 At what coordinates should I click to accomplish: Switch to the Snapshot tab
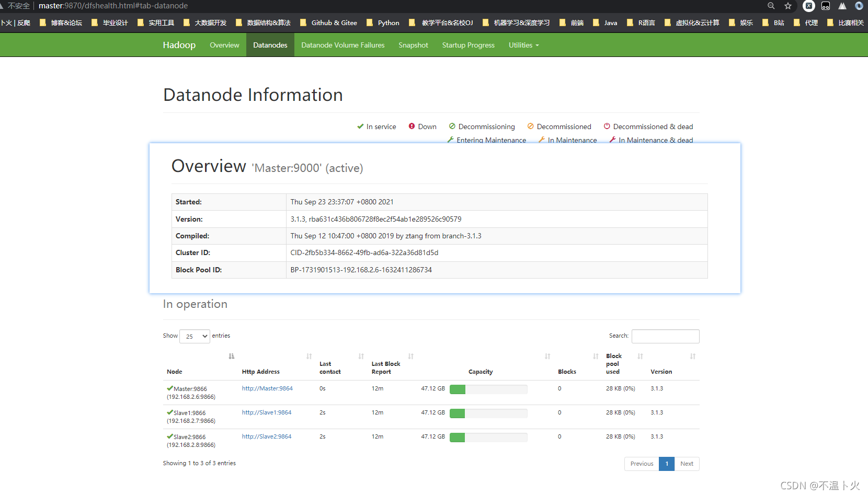pos(413,45)
